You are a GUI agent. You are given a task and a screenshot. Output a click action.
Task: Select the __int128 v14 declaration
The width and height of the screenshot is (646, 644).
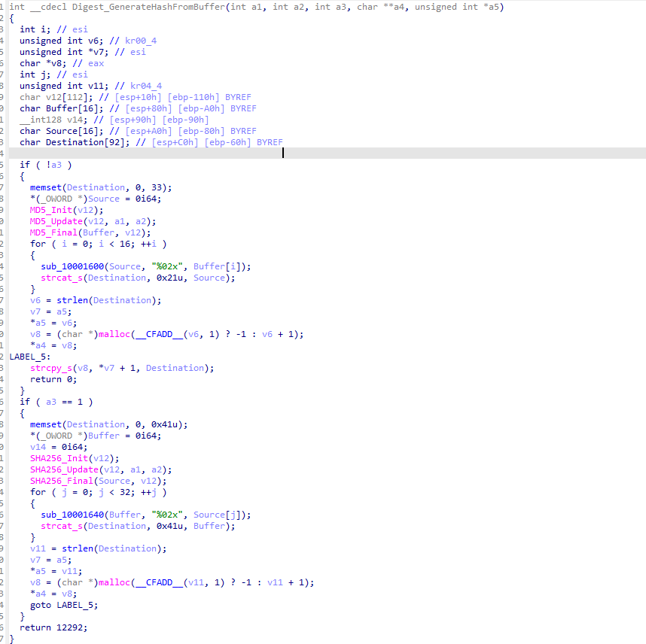(53, 120)
